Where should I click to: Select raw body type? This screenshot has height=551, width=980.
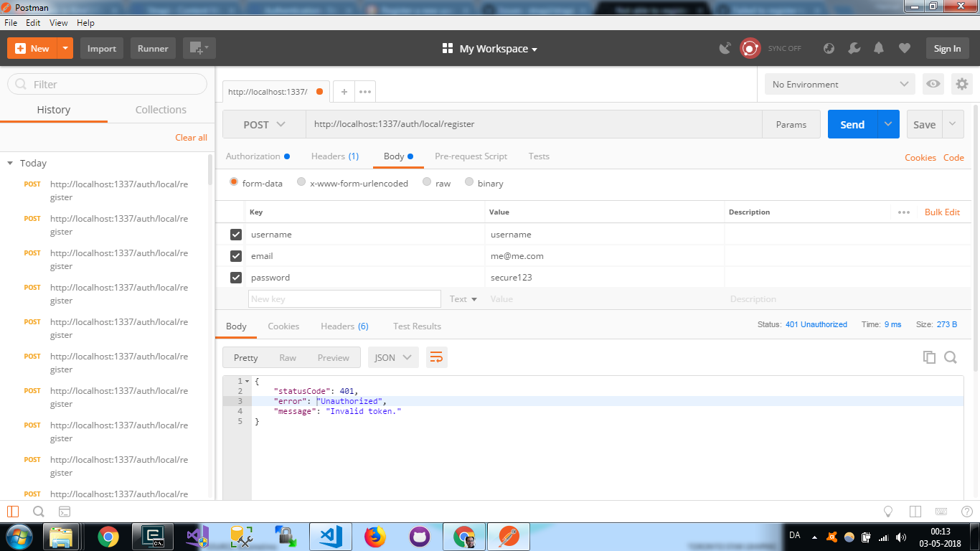[x=427, y=182]
